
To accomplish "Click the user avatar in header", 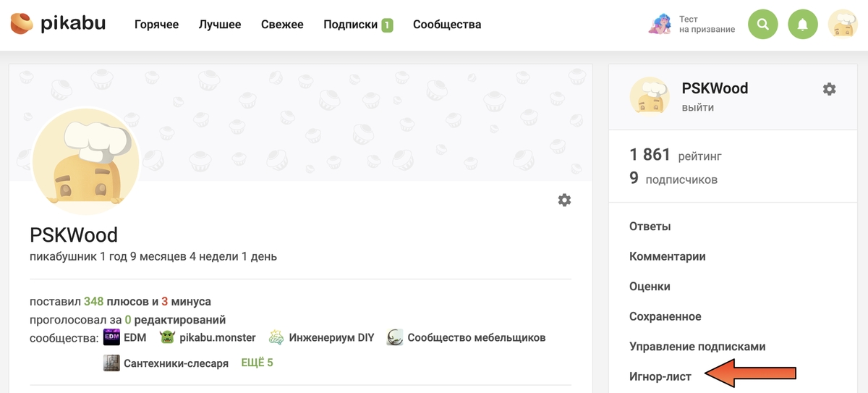I will (x=843, y=24).
